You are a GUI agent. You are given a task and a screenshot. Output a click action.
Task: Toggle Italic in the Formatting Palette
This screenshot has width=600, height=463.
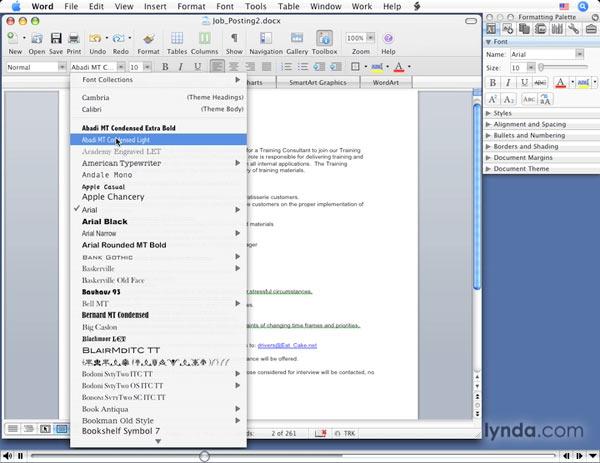point(510,82)
